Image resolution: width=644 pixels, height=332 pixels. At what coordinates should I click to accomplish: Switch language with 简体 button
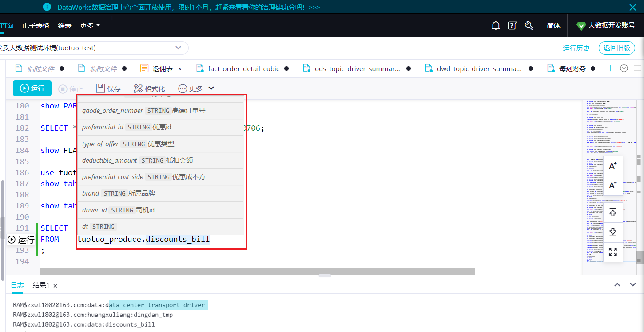[x=553, y=26]
